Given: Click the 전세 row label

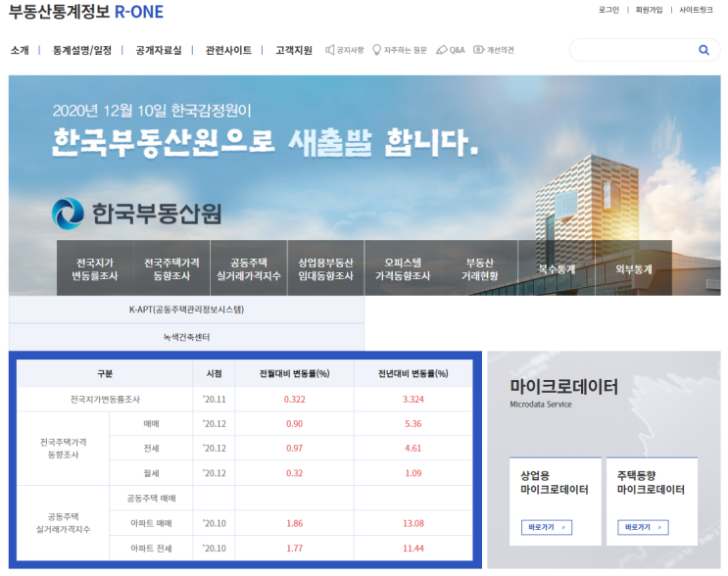Looking at the screenshot, I should (x=151, y=449).
